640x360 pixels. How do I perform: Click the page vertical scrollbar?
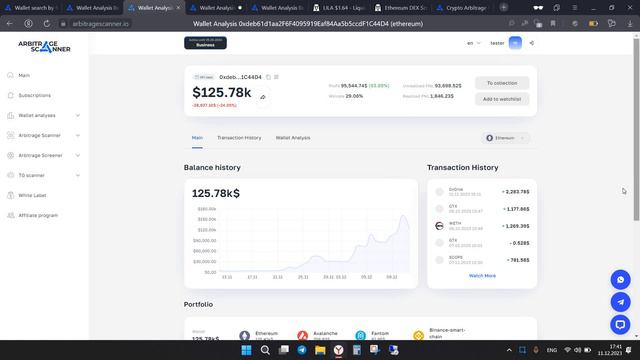click(x=636, y=131)
